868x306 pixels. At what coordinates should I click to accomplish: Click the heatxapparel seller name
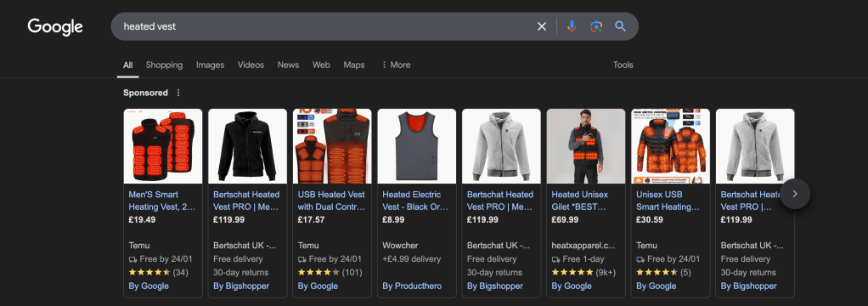(583, 245)
